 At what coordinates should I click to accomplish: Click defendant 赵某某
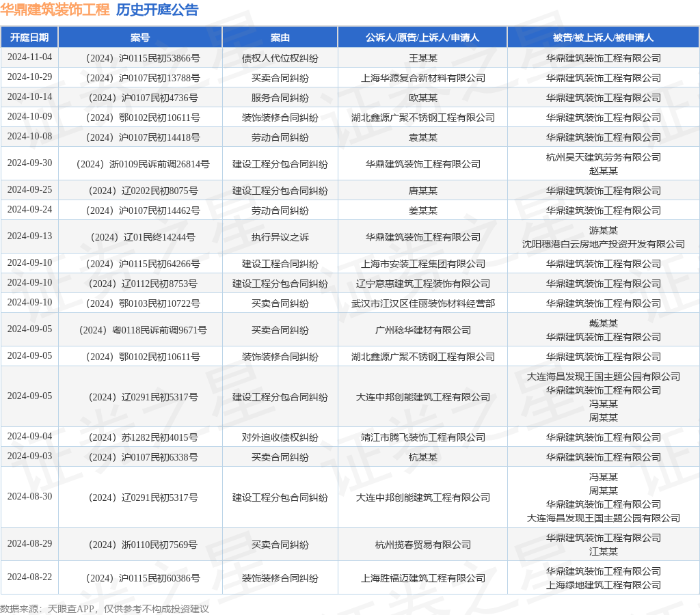(603, 171)
